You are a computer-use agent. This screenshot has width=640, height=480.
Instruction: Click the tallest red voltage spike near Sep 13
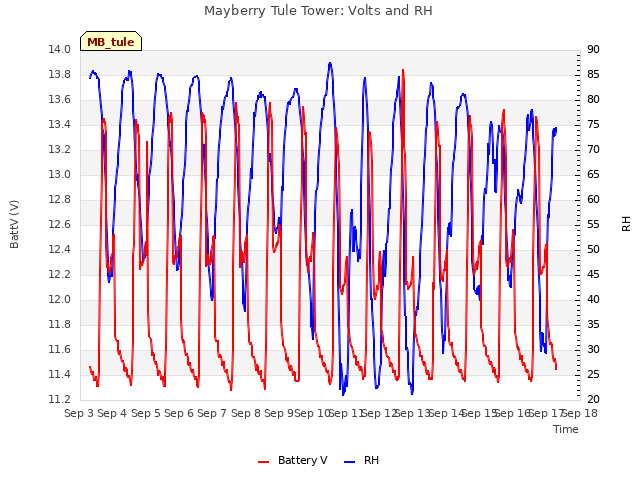click(403, 70)
